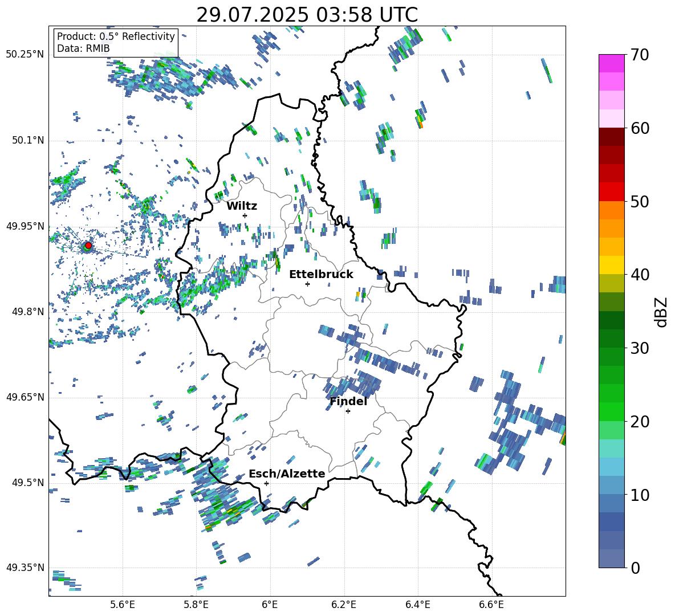
Task: Click the Esch/Alzette city label
Action: (287, 474)
